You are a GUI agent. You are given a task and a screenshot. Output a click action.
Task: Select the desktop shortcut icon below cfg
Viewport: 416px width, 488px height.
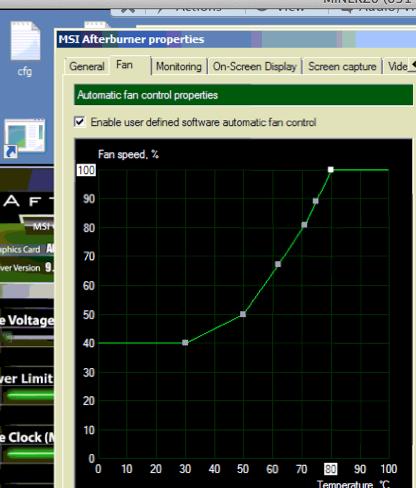(25, 138)
